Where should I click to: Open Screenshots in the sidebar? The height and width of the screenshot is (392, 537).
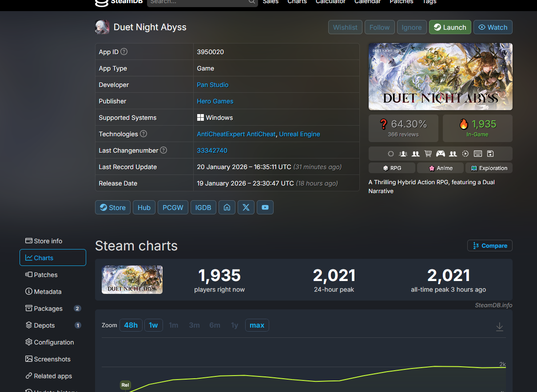point(53,359)
